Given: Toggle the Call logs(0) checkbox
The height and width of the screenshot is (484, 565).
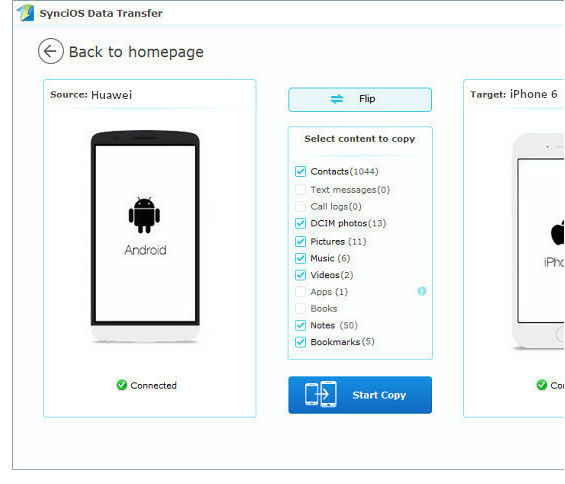Looking at the screenshot, I should coord(301,207).
